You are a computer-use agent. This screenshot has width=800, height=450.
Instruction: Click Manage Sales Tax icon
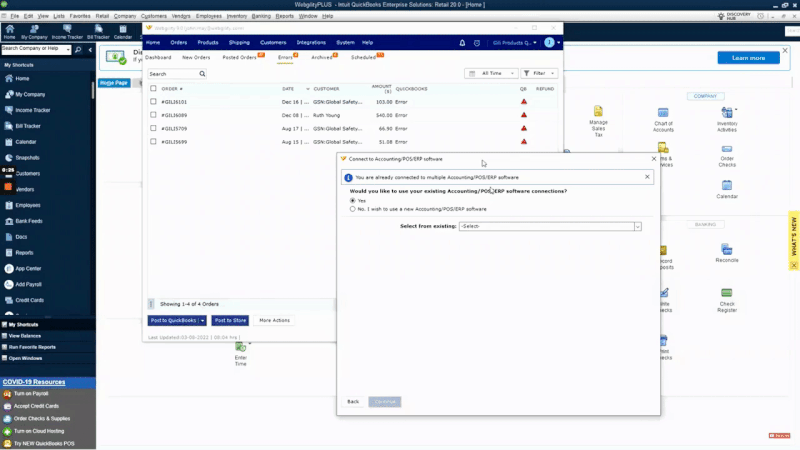coord(598,121)
